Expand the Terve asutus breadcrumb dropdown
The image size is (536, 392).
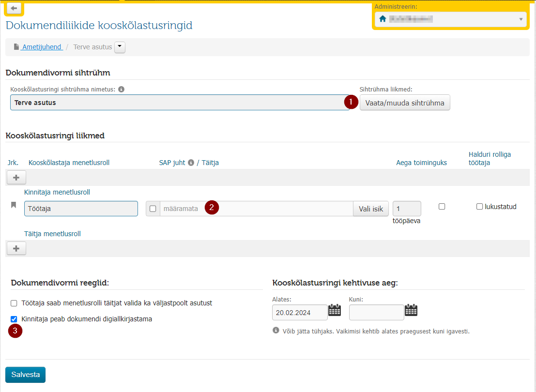[120, 47]
